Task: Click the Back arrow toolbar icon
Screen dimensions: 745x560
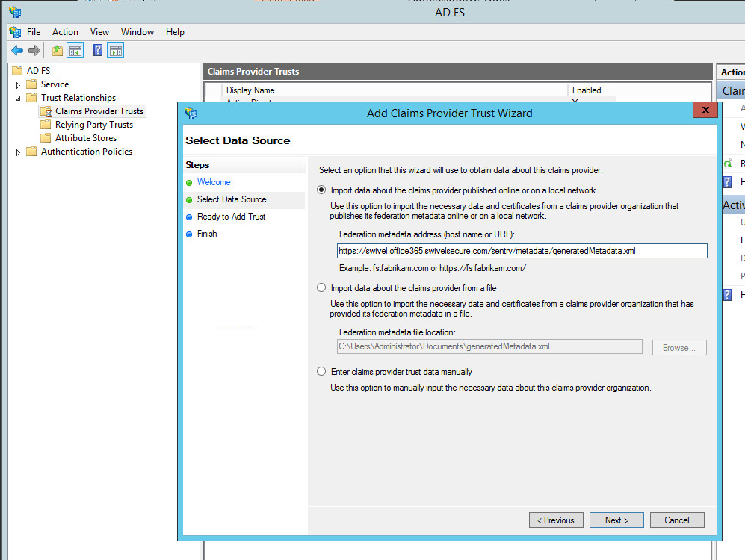Action: pos(16,51)
